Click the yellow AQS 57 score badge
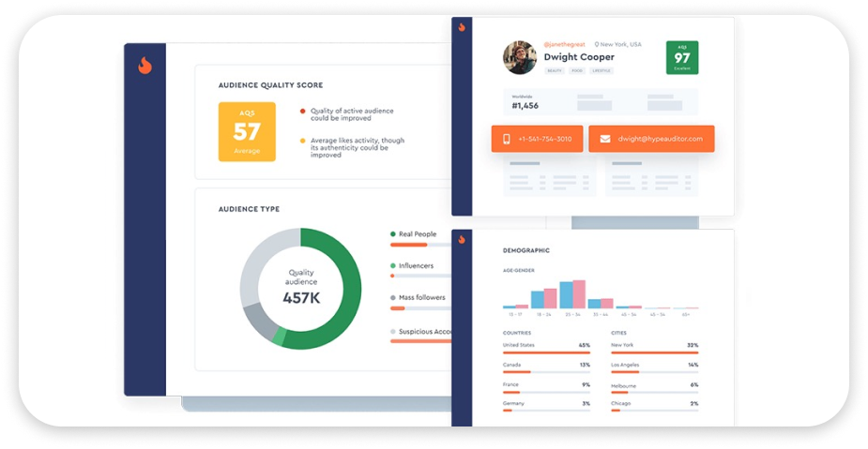 tap(247, 131)
